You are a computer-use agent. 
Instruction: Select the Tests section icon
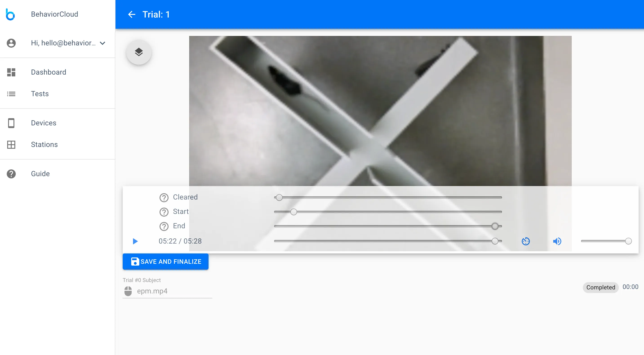tap(11, 94)
